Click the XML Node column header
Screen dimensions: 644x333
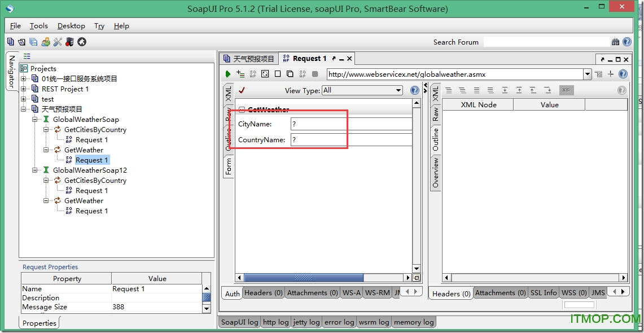(478, 105)
